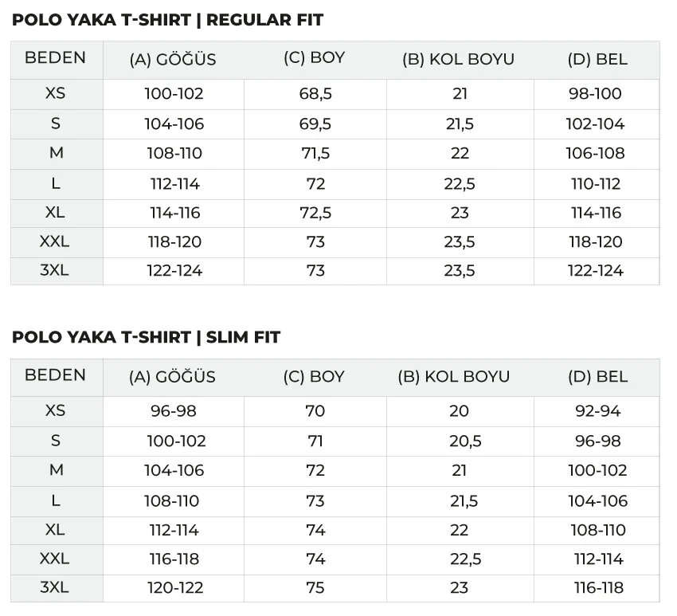This screenshot has height=616, width=677.
Task: Click the XXL label in Slim Fit table
Action: tap(54, 559)
